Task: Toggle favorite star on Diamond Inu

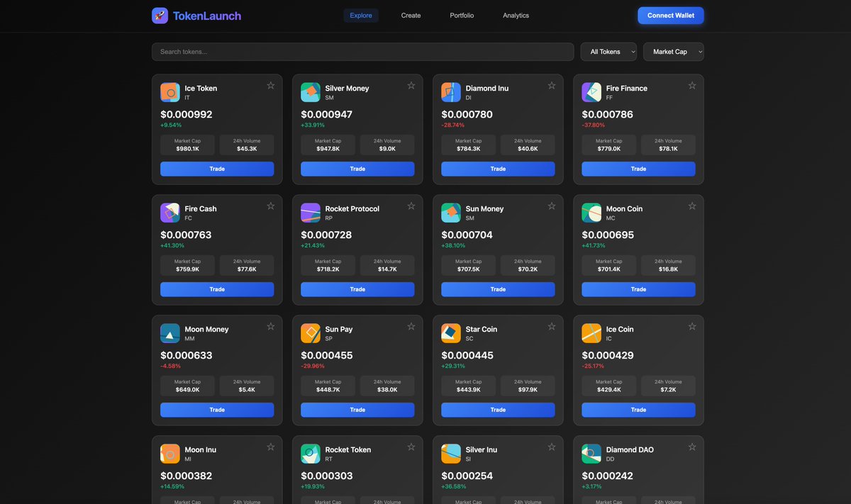Action: [x=552, y=86]
